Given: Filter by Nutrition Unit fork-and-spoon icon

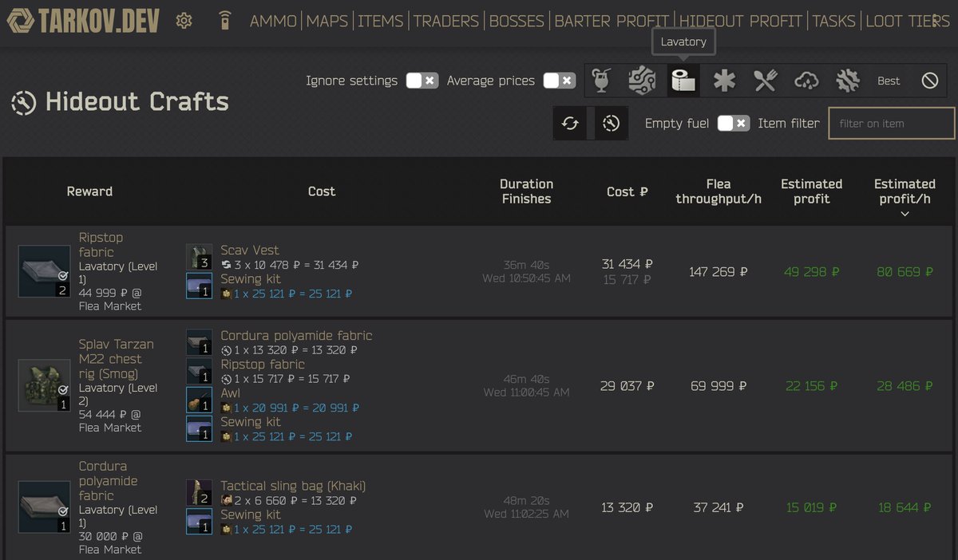Looking at the screenshot, I should pyautogui.click(x=766, y=80).
